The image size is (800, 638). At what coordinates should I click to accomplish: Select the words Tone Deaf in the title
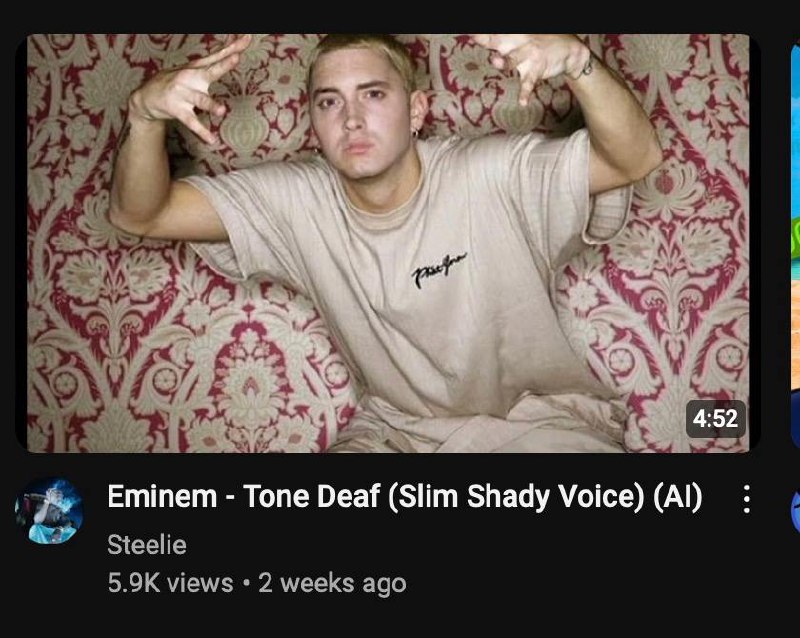[312, 496]
